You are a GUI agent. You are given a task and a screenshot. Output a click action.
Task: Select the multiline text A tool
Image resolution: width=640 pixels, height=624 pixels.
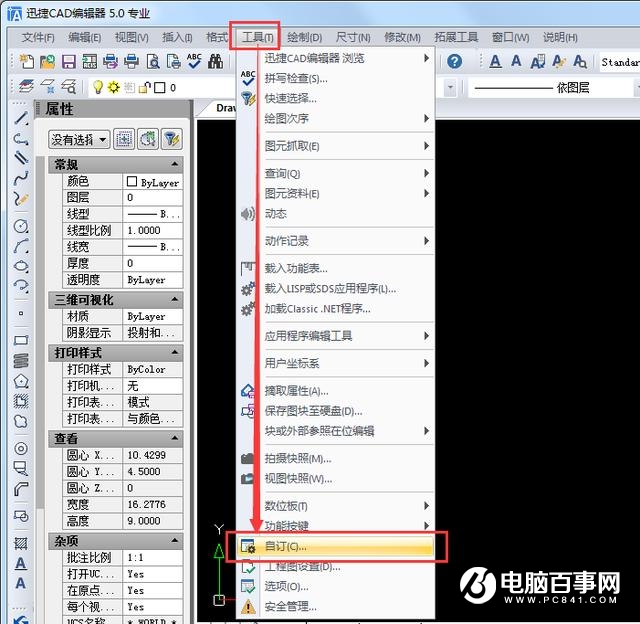(20, 564)
